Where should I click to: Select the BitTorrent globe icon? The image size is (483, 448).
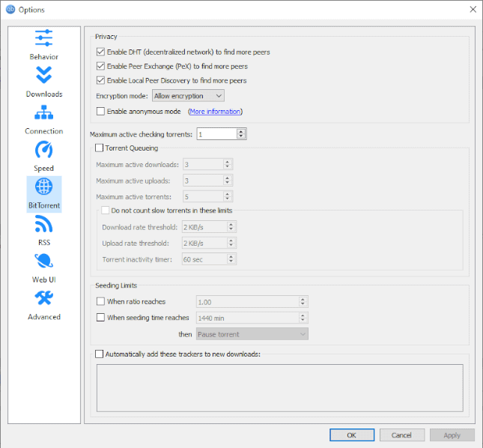43,187
